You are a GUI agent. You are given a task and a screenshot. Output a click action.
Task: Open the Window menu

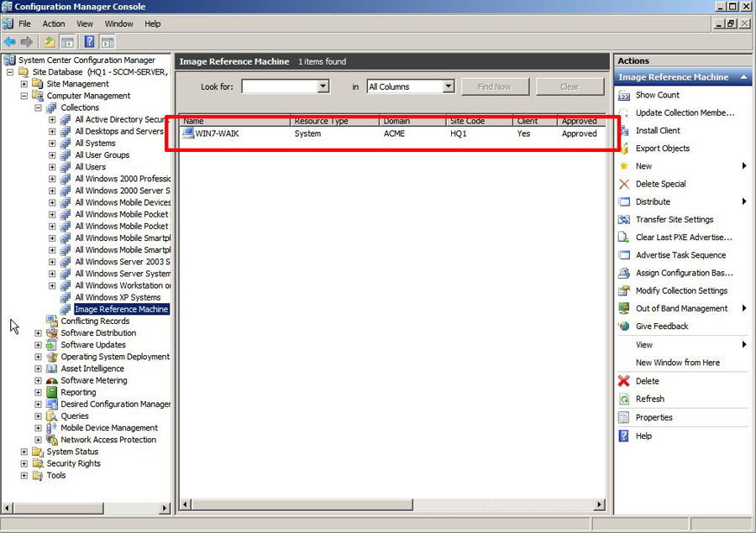[118, 24]
